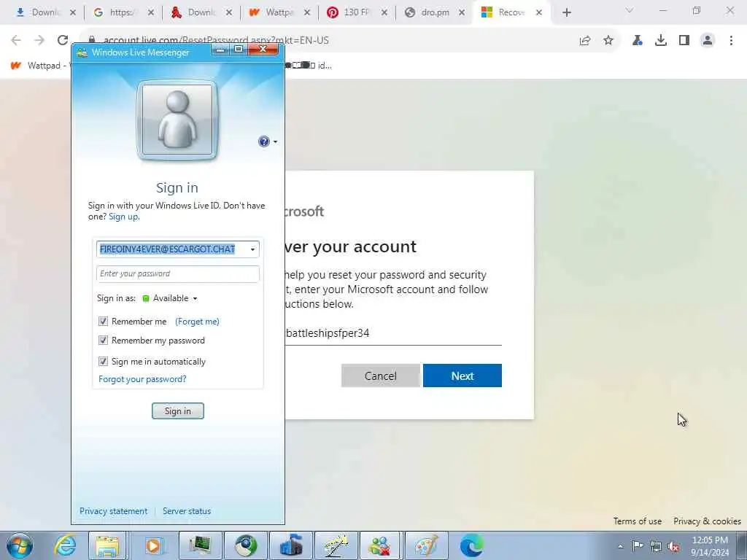Click the Messenger profile picture
The image size is (747, 560).
coord(177,120)
